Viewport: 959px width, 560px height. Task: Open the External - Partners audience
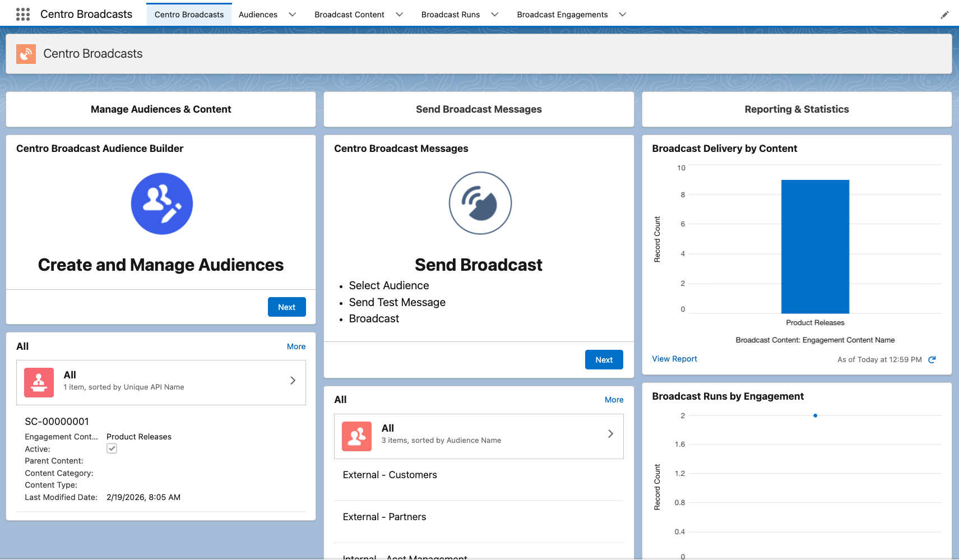(384, 517)
